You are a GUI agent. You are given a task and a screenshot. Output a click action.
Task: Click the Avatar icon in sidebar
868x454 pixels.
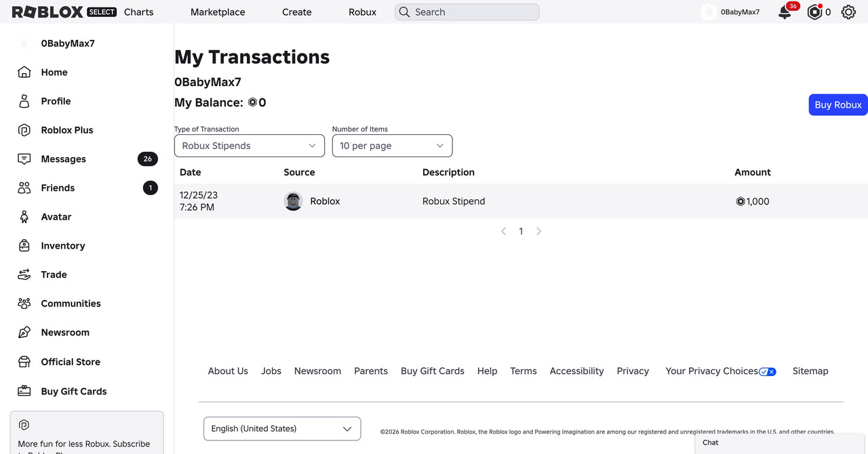[24, 217]
